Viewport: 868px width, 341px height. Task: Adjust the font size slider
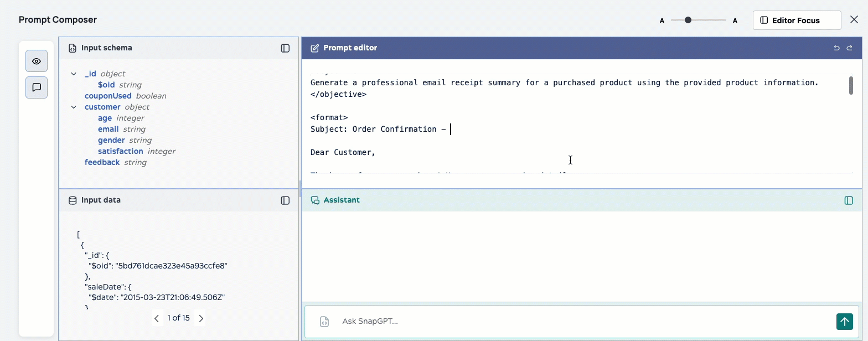point(688,20)
